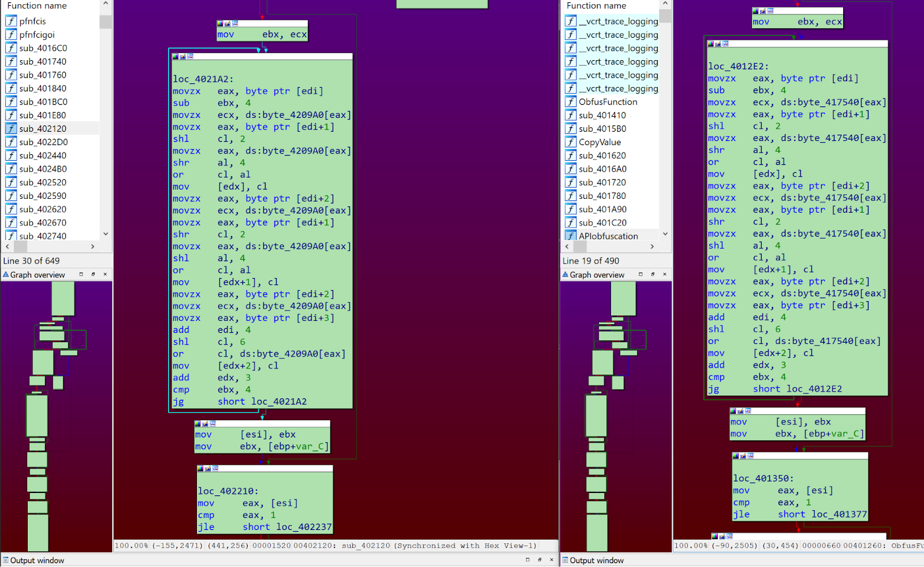Click up arrow of right function list scrollbar
This screenshot has height=567, width=924.
pyautogui.click(x=665, y=4)
